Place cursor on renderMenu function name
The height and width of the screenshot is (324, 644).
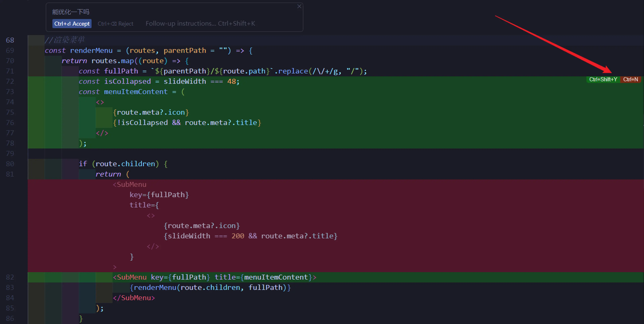point(91,51)
